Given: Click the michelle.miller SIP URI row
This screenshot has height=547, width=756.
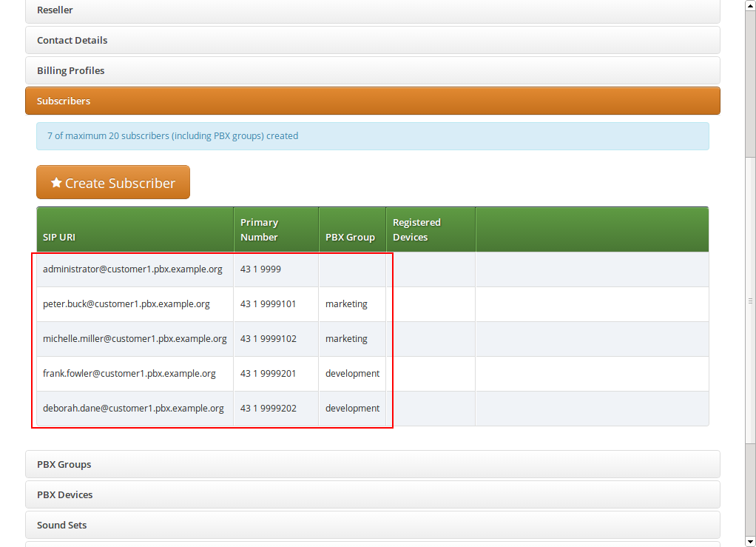Looking at the screenshot, I should pyautogui.click(x=135, y=339).
